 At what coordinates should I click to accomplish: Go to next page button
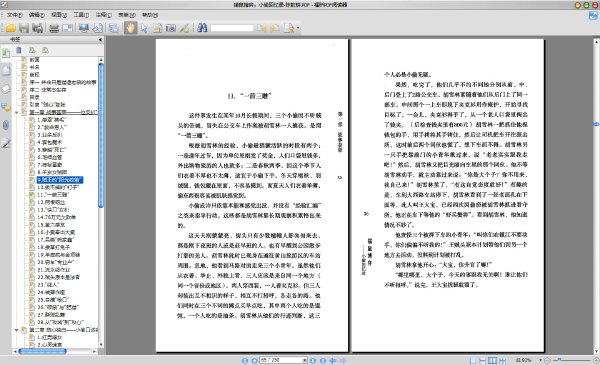point(313,360)
